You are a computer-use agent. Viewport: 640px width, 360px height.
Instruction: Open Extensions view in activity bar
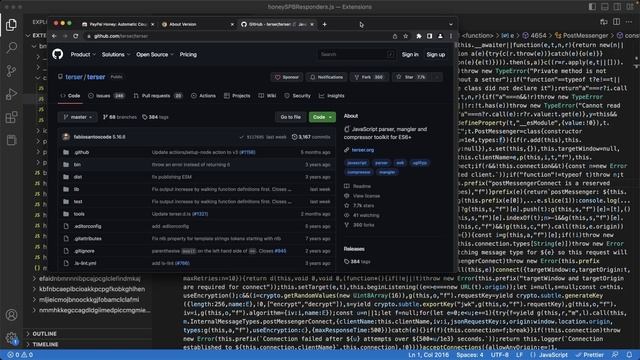click(x=11, y=118)
